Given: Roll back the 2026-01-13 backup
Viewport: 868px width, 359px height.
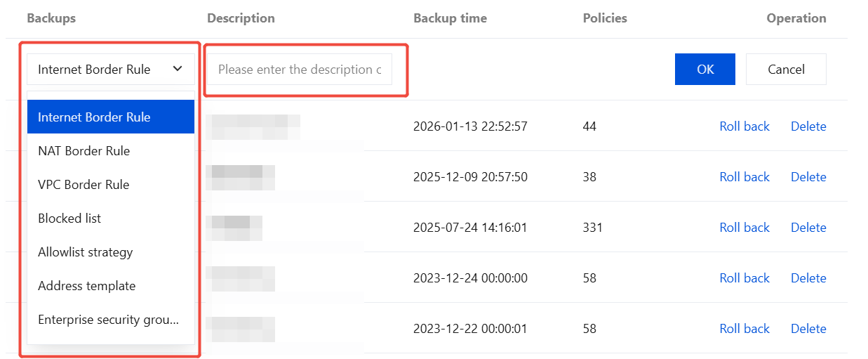Looking at the screenshot, I should 745,126.
